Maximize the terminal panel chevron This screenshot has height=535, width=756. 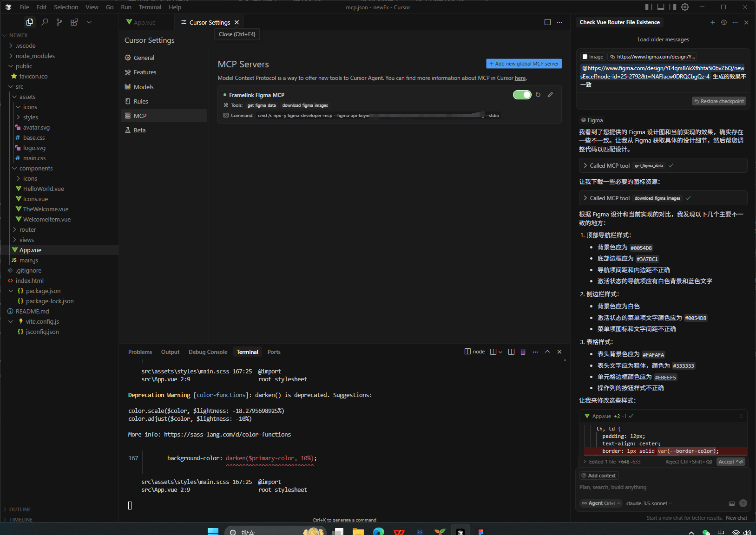(547, 352)
